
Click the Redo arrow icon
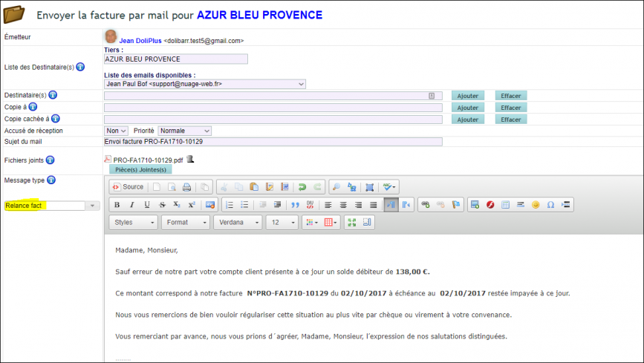point(317,187)
